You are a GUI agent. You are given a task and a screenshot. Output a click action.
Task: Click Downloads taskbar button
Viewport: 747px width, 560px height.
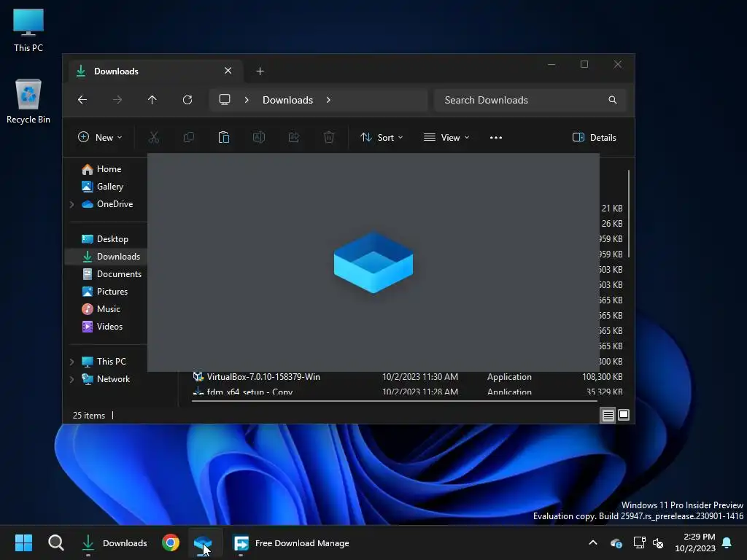click(115, 542)
